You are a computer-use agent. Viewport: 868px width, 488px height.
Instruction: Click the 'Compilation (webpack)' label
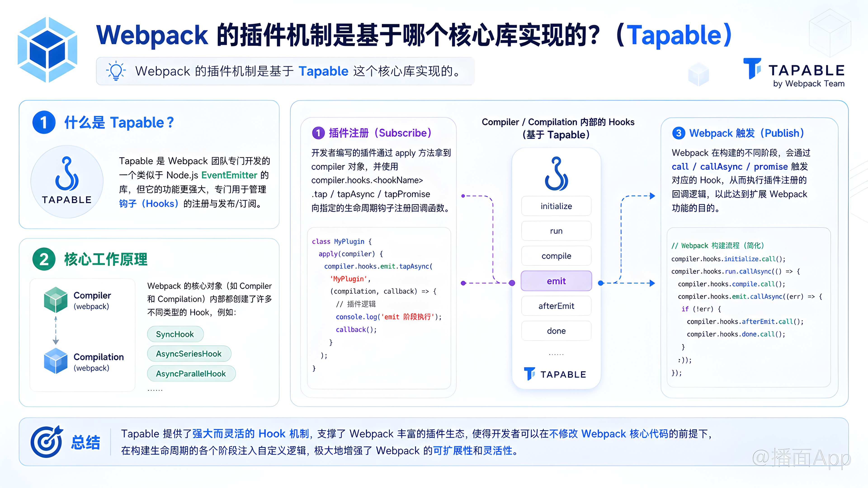(99, 362)
